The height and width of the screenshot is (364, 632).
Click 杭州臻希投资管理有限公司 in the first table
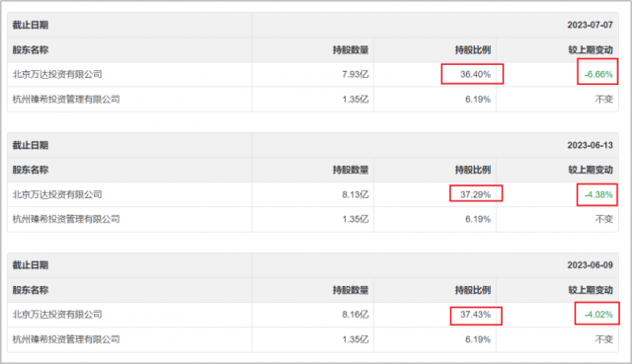pos(66,99)
